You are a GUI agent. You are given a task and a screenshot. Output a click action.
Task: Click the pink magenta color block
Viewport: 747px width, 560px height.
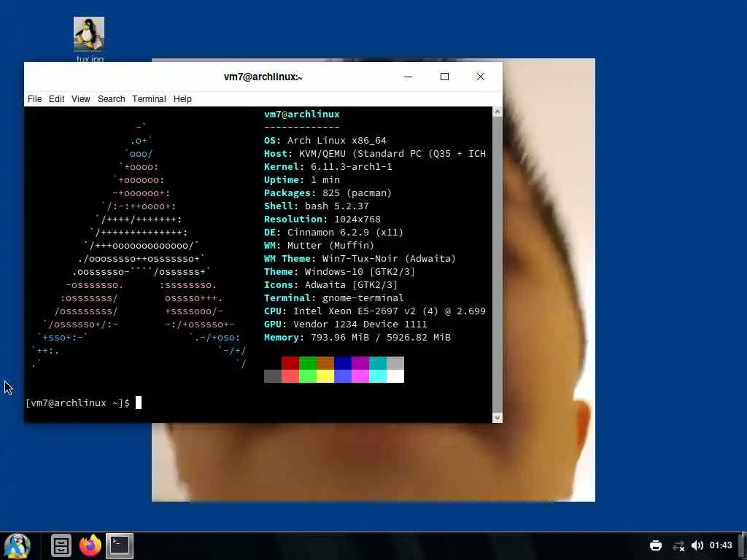coord(360,376)
